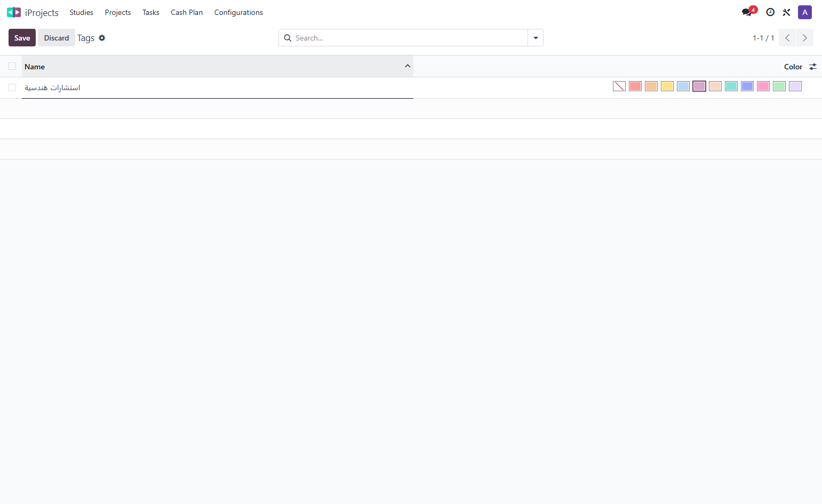Open the user avatar menu
The width and height of the screenshot is (822, 504).
pos(805,12)
